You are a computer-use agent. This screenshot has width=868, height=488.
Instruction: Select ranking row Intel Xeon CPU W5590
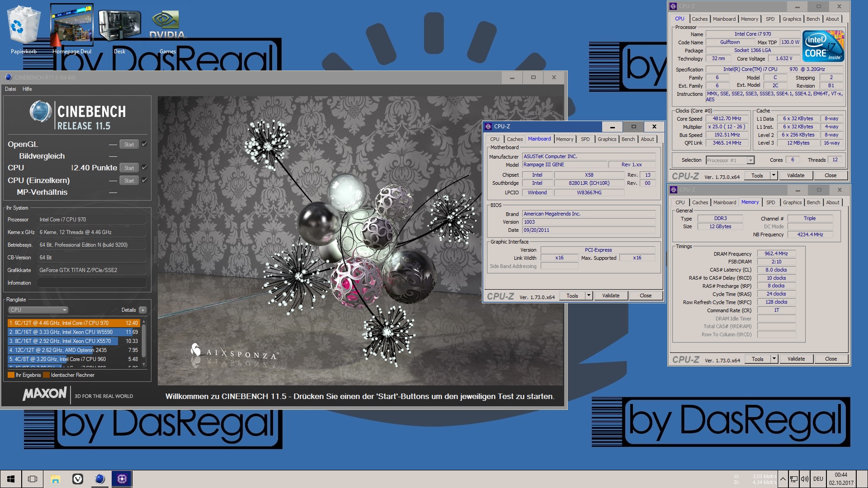[74, 332]
